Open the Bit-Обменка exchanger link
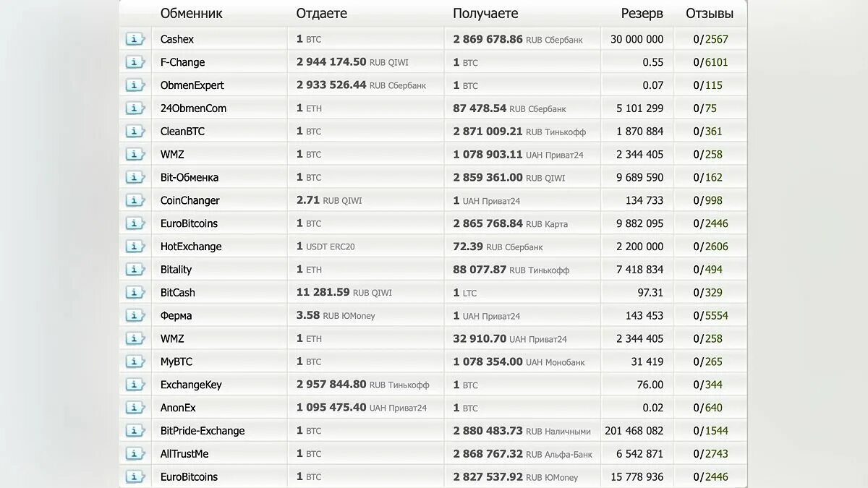The height and width of the screenshot is (488, 868). pos(189,177)
